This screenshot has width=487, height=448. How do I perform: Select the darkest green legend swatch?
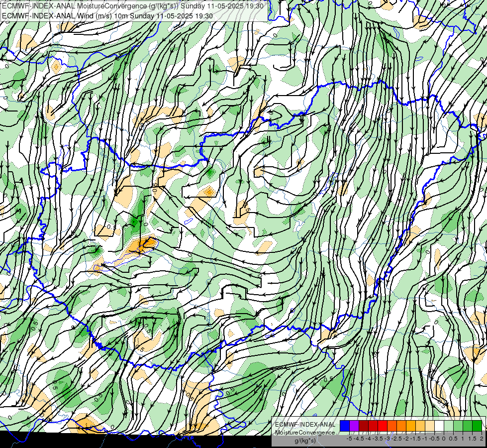coord(477,426)
